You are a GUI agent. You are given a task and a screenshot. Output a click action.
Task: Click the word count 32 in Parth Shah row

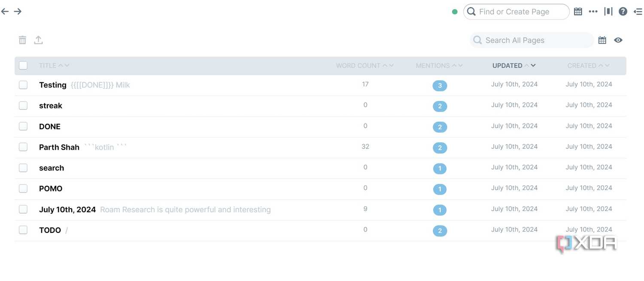365,146
